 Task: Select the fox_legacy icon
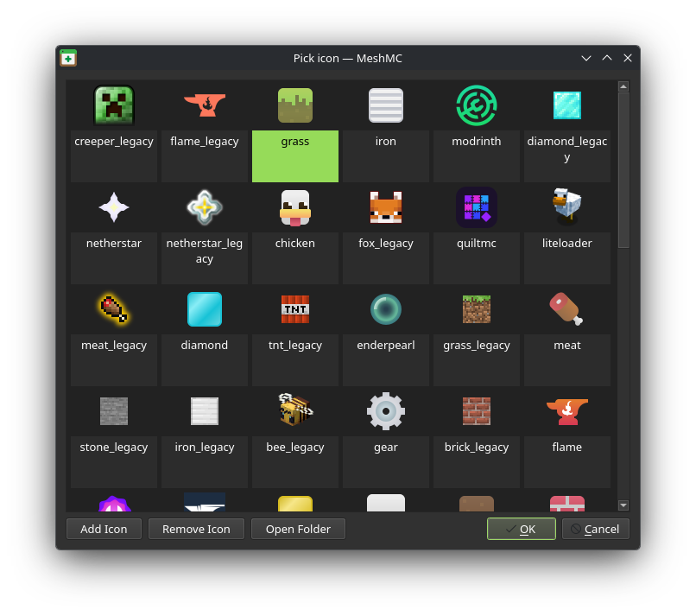[x=386, y=208]
